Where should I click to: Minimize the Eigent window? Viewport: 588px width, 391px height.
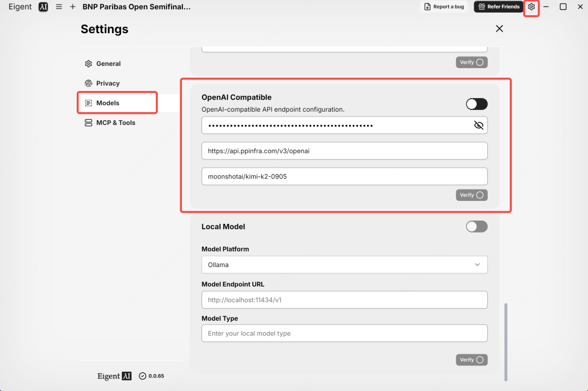(x=546, y=7)
